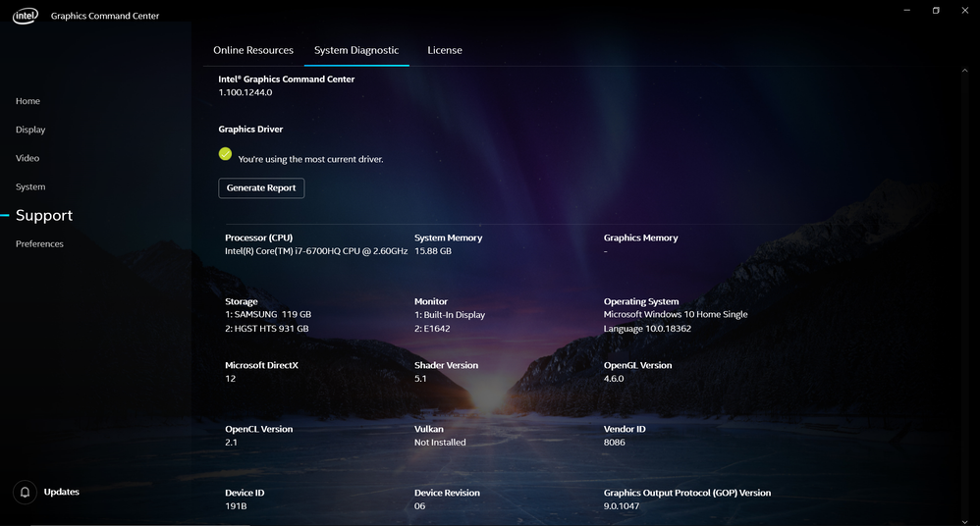980x526 pixels.
Task: Click the green driver status checkmark
Action: click(x=225, y=154)
